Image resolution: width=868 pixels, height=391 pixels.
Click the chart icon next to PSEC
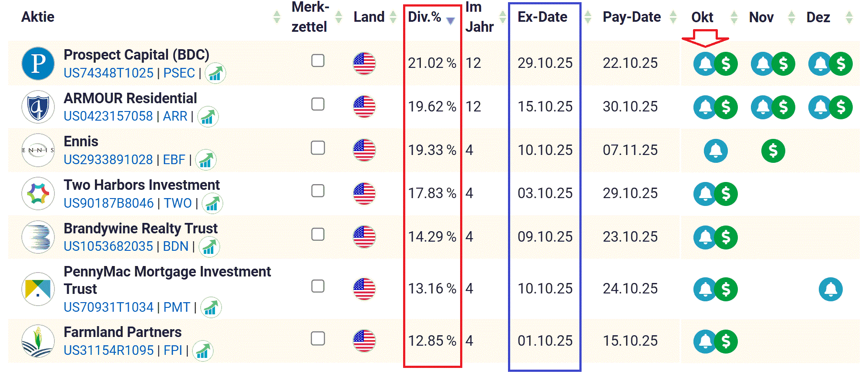[215, 73]
